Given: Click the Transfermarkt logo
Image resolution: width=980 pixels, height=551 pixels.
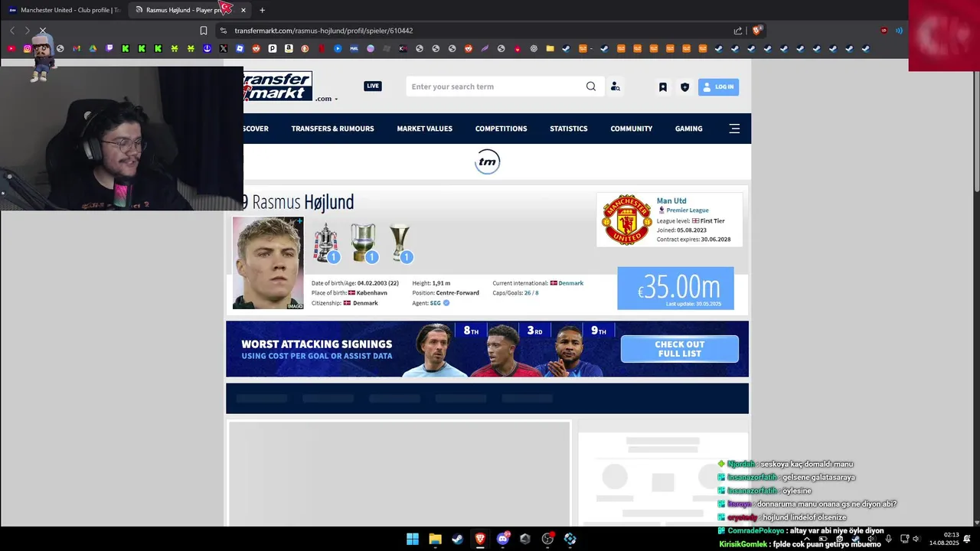Looking at the screenshot, I should click(x=278, y=86).
